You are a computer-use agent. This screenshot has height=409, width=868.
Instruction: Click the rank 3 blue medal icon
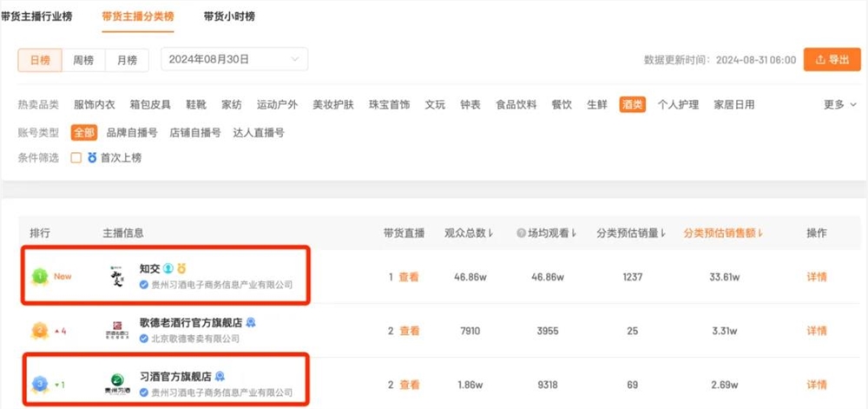point(39,384)
